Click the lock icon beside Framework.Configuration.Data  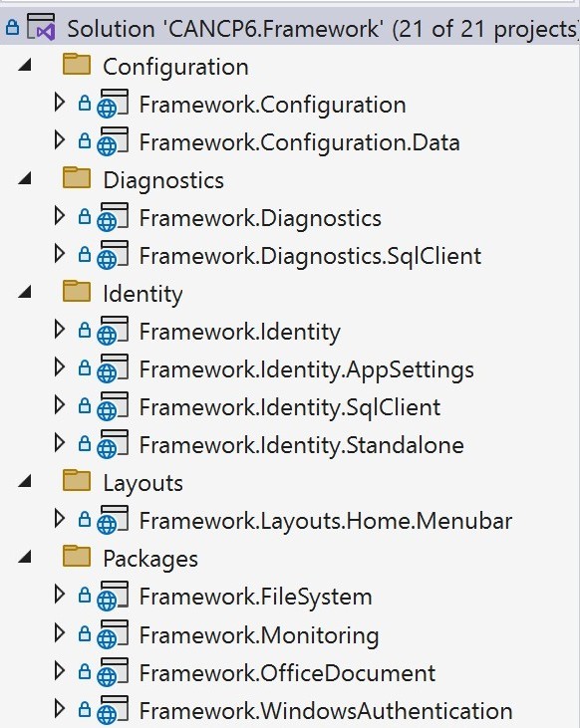point(84,140)
